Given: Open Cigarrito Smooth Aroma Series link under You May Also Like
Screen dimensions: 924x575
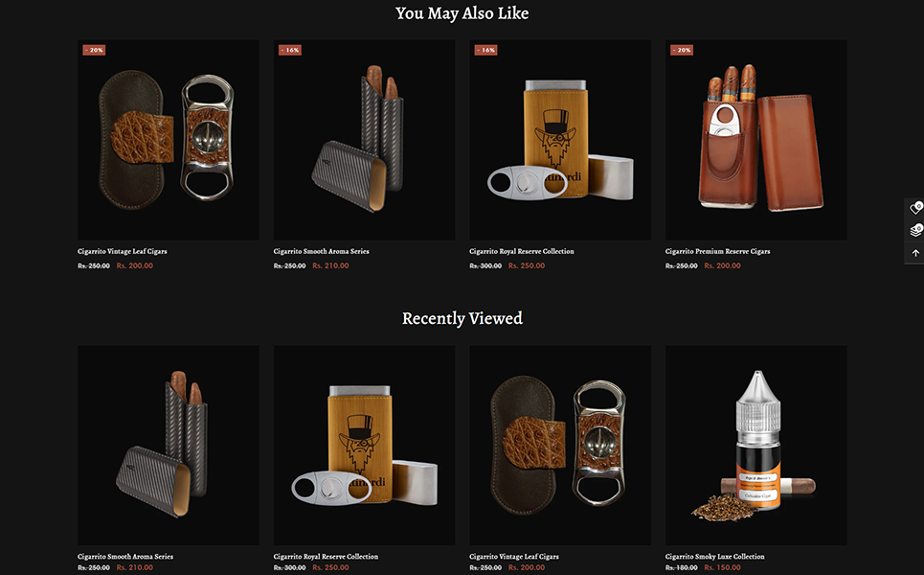Looking at the screenshot, I should 321,251.
